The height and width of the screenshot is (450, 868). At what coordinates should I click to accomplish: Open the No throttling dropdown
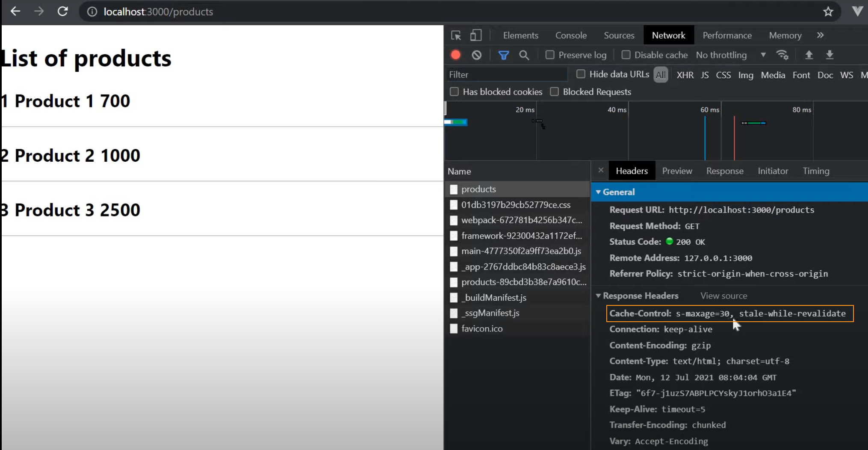(x=731, y=55)
